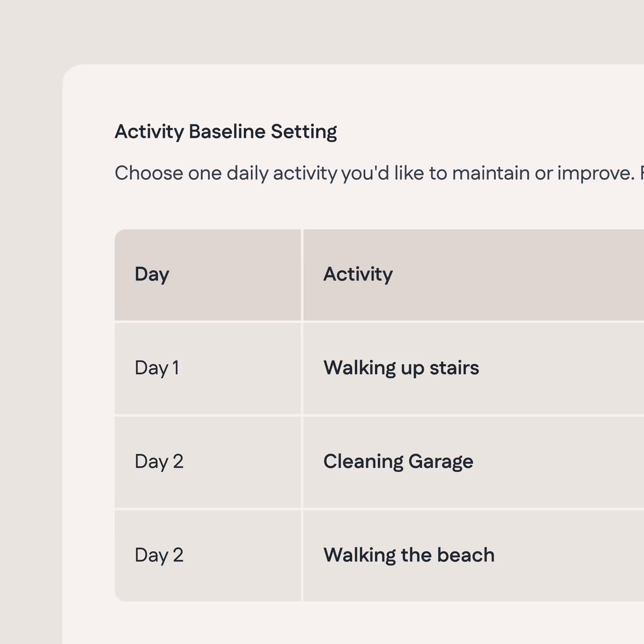Click the "Activity Baseline Setting" heading
Screen dimensions: 644x644
pos(225,131)
